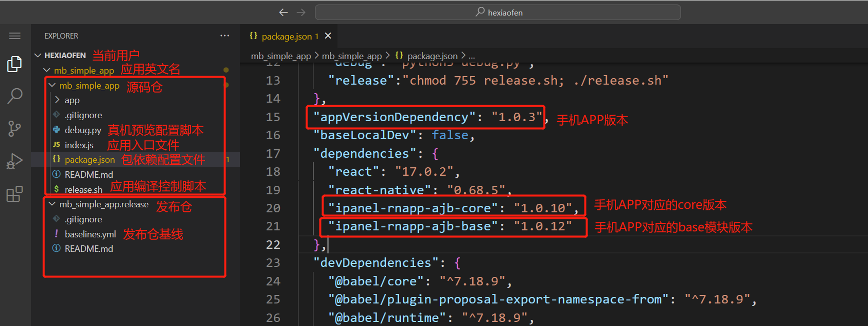
Task: Collapse the mb_simple_app.release folder
Action: [x=52, y=204]
